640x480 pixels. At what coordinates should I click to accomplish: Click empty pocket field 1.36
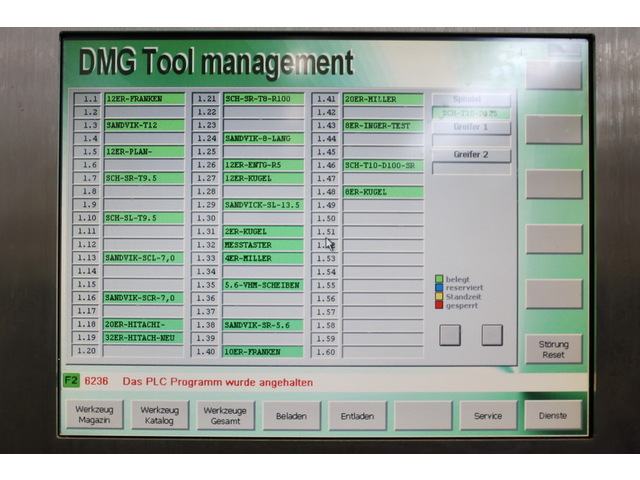(263, 298)
